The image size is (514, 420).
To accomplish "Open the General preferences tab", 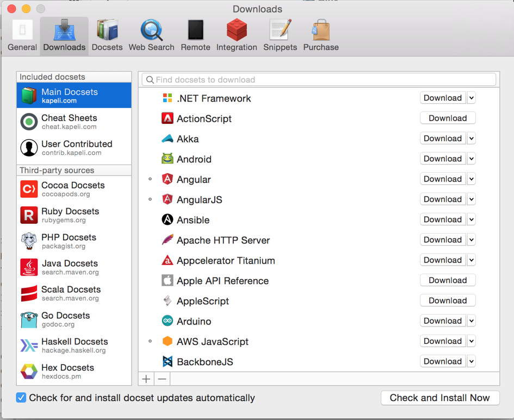I will [x=22, y=35].
